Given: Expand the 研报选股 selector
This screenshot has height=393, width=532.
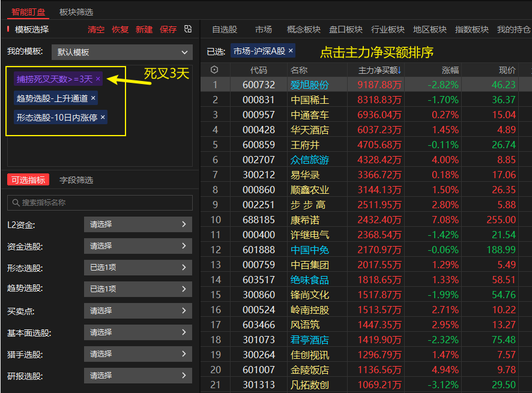Looking at the screenshot, I should [x=138, y=376].
